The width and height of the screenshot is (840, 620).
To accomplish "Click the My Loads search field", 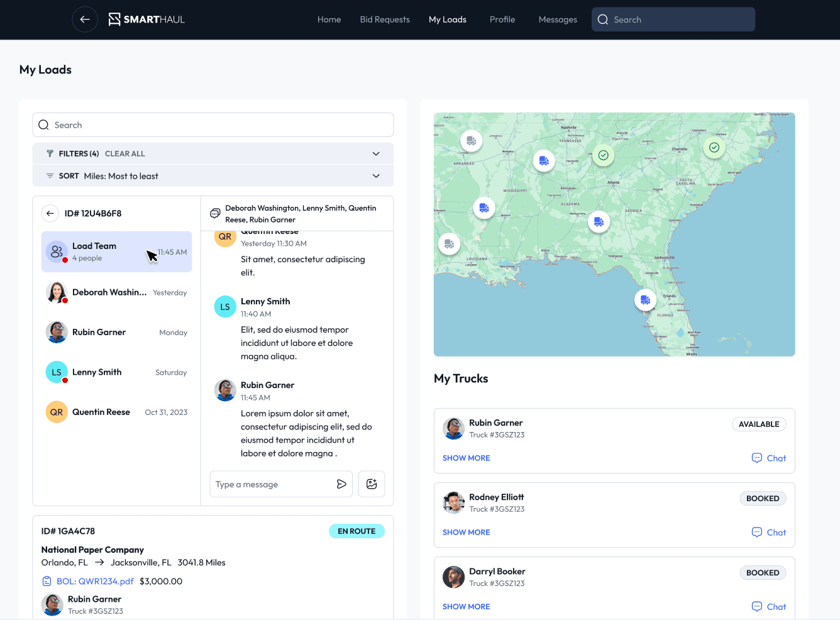I will click(x=213, y=125).
